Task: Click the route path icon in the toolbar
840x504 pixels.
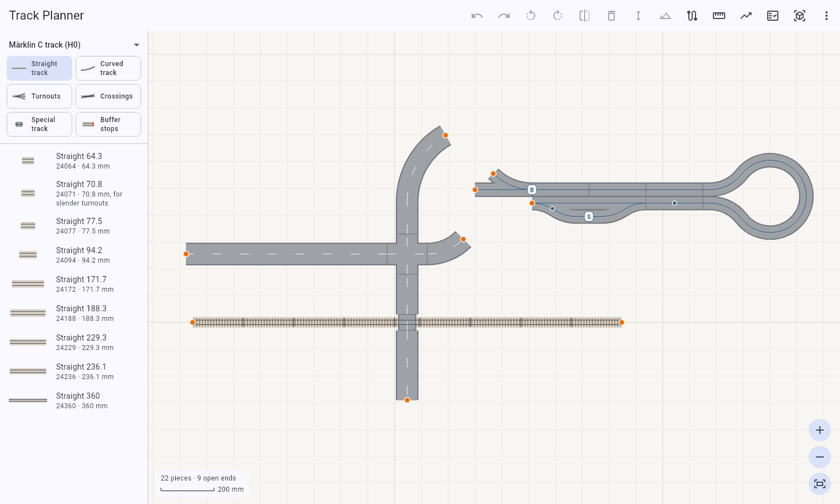Action: click(x=692, y=16)
